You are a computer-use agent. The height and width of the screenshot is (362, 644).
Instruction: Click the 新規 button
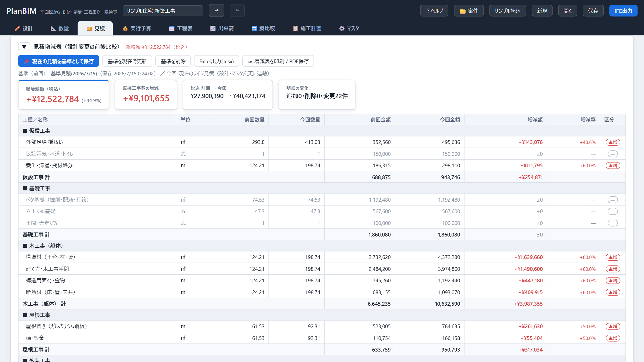[542, 11]
